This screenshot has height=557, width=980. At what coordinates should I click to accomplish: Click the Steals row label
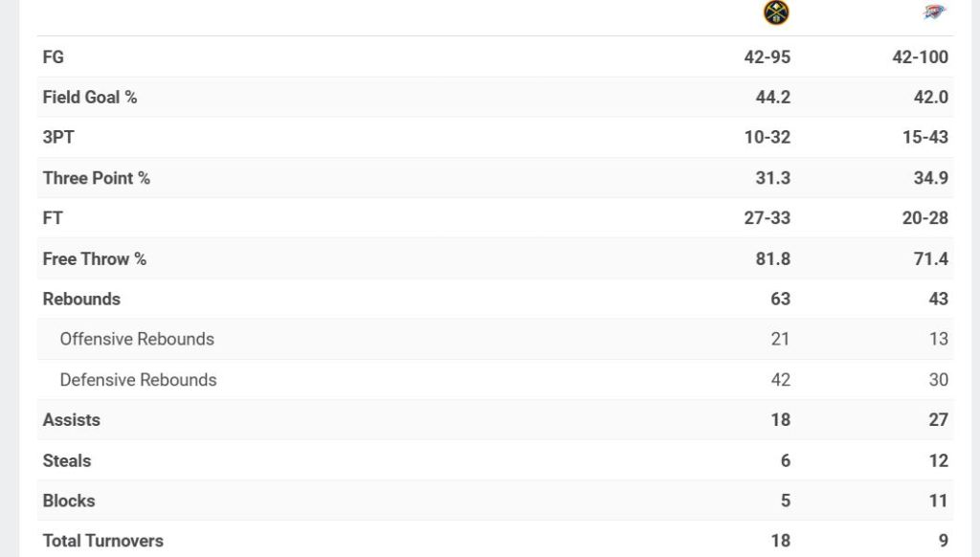(x=67, y=461)
